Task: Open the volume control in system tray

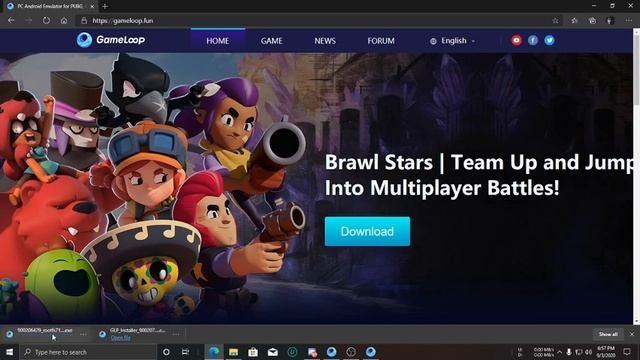Action: click(x=589, y=352)
